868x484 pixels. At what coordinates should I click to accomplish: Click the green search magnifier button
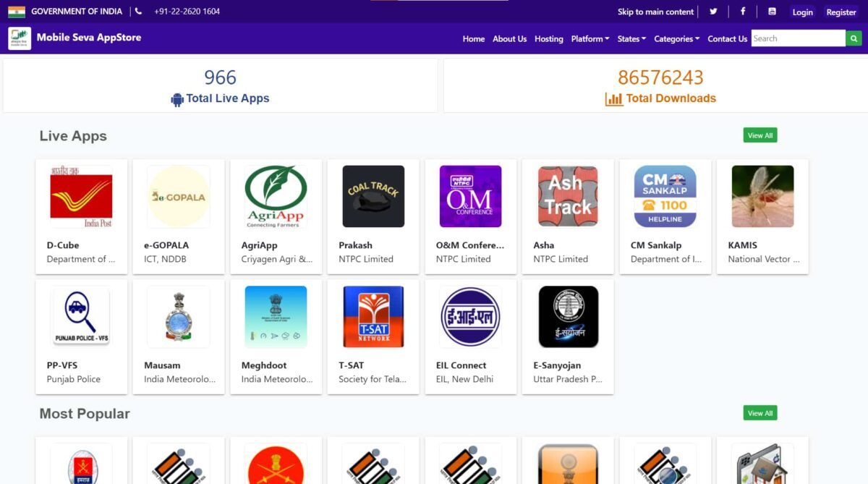point(855,39)
